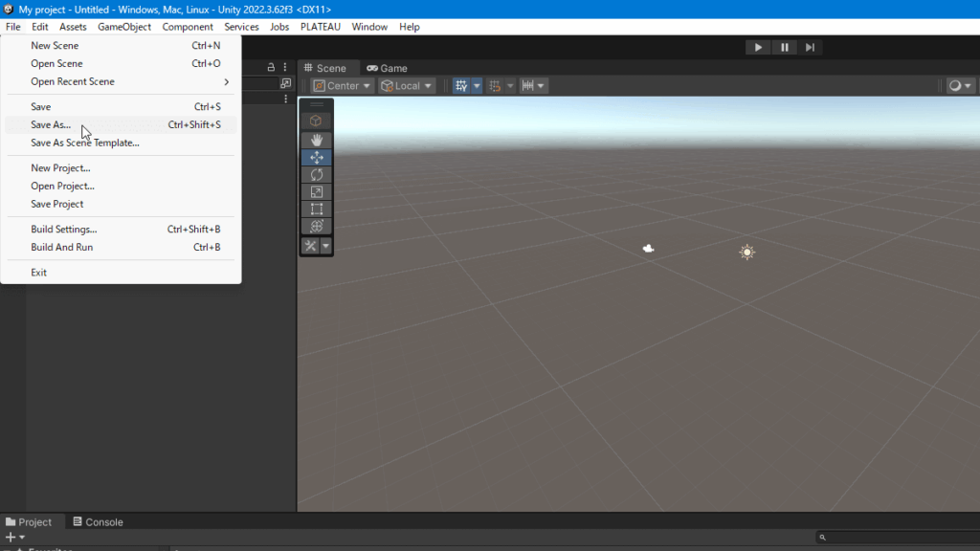Image resolution: width=980 pixels, height=551 pixels.
Task: Toggle the Hierarchy panel lock icon
Action: pos(271,68)
